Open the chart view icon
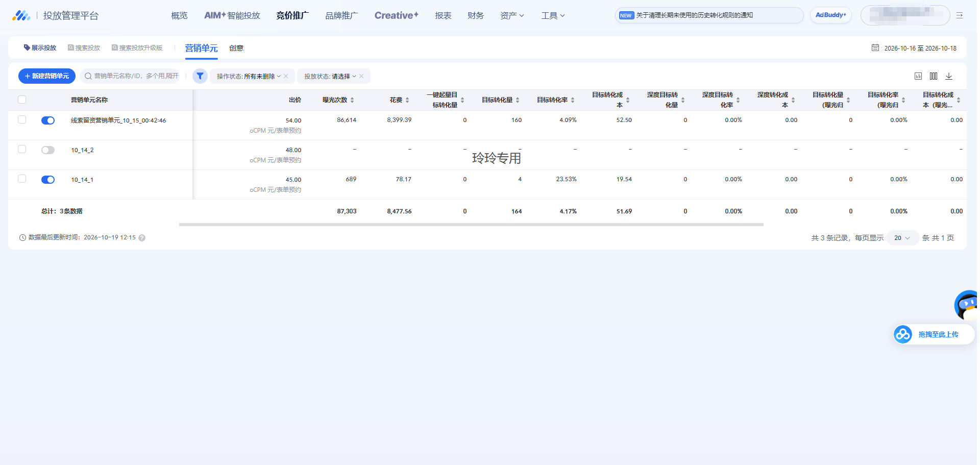The width and height of the screenshot is (980, 465). pyautogui.click(x=918, y=76)
